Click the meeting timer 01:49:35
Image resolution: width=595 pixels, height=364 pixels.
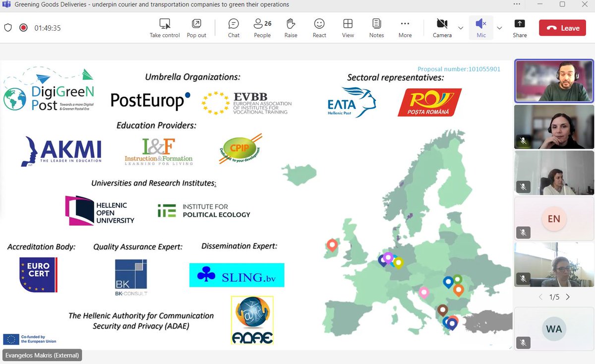[x=48, y=28]
